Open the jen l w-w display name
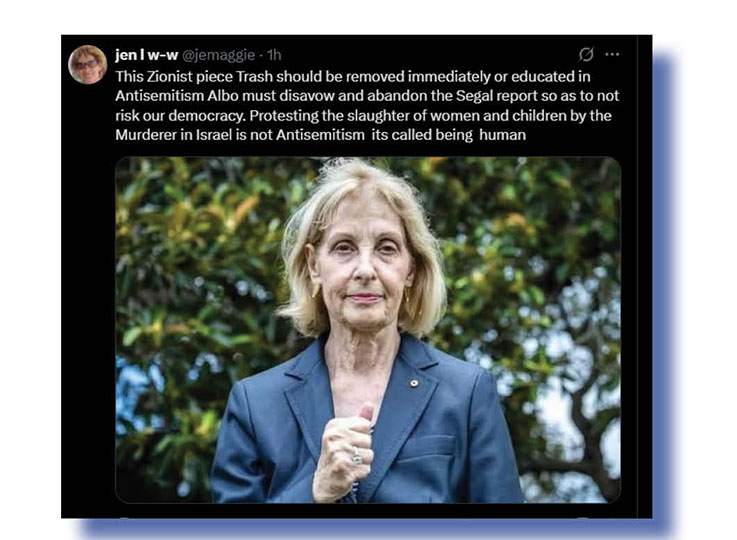 tap(147, 55)
